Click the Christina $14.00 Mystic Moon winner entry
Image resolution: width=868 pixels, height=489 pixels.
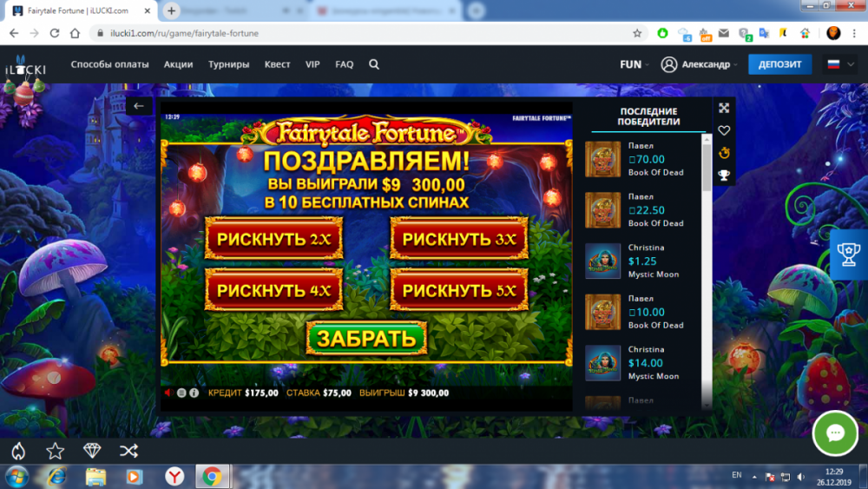[x=642, y=363]
